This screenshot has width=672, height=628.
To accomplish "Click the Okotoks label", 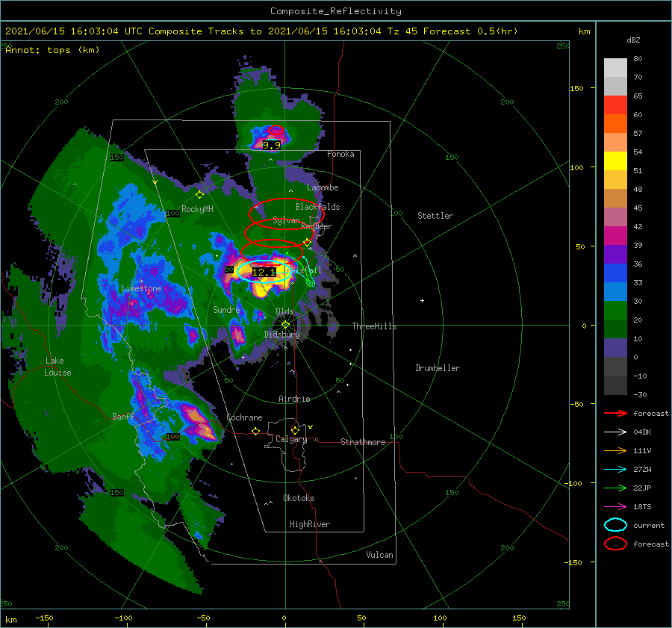I will click(x=299, y=497).
